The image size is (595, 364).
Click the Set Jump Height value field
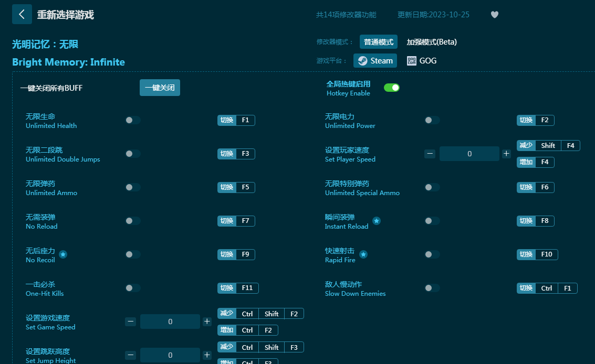pos(170,355)
